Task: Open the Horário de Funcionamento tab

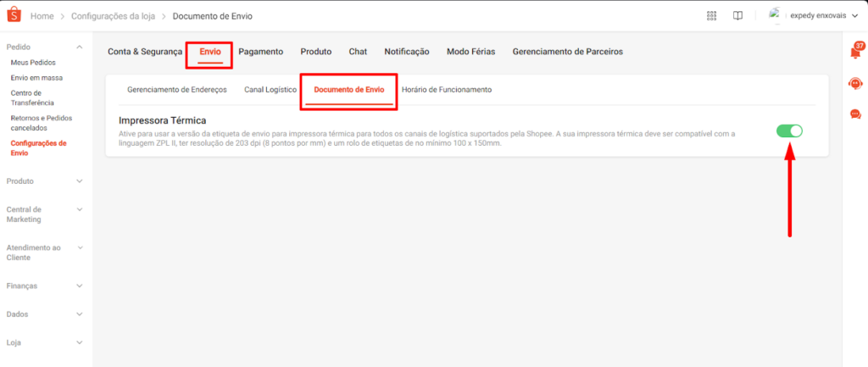Action: tap(446, 90)
